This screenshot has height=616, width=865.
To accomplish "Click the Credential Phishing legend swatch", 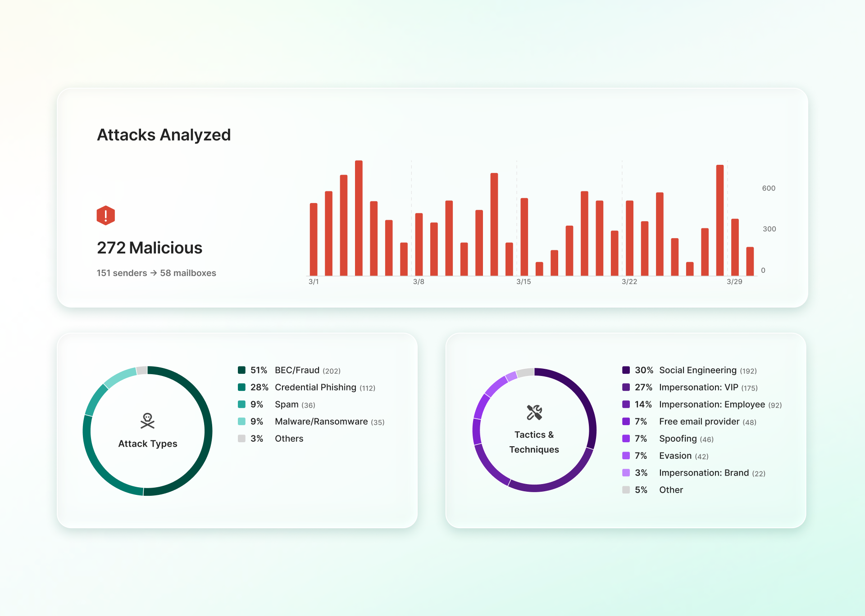I will 241,387.
